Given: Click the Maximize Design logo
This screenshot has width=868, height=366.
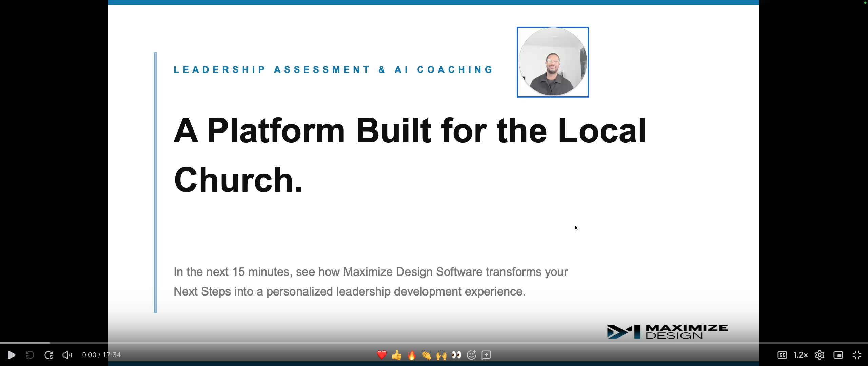Looking at the screenshot, I should pyautogui.click(x=667, y=331).
